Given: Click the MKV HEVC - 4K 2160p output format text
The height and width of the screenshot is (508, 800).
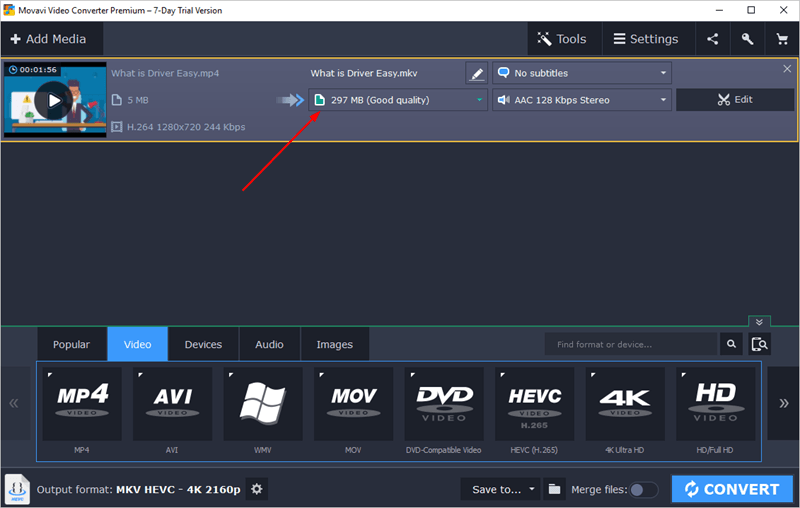Looking at the screenshot, I should [x=178, y=490].
